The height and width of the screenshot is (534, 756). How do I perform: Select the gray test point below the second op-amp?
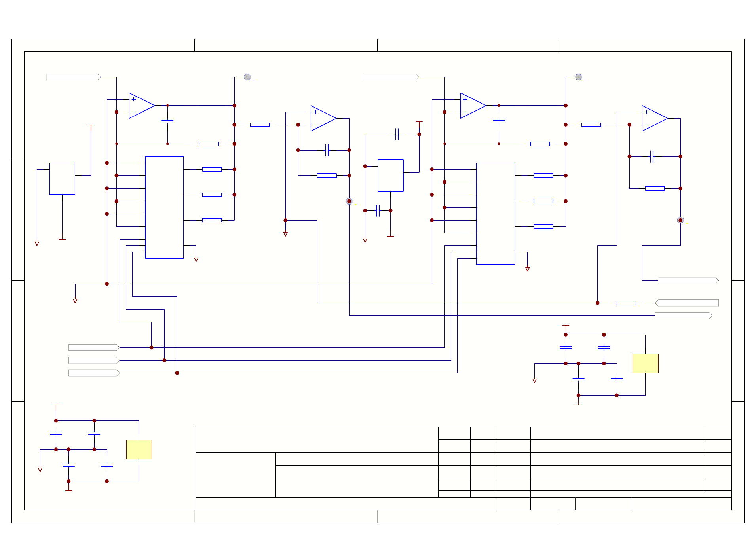(x=349, y=201)
